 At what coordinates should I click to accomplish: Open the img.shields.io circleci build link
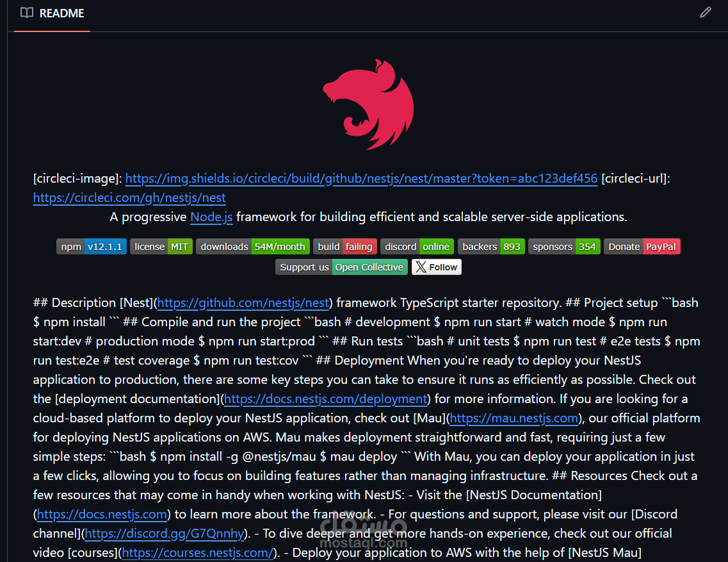(x=361, y=179)
